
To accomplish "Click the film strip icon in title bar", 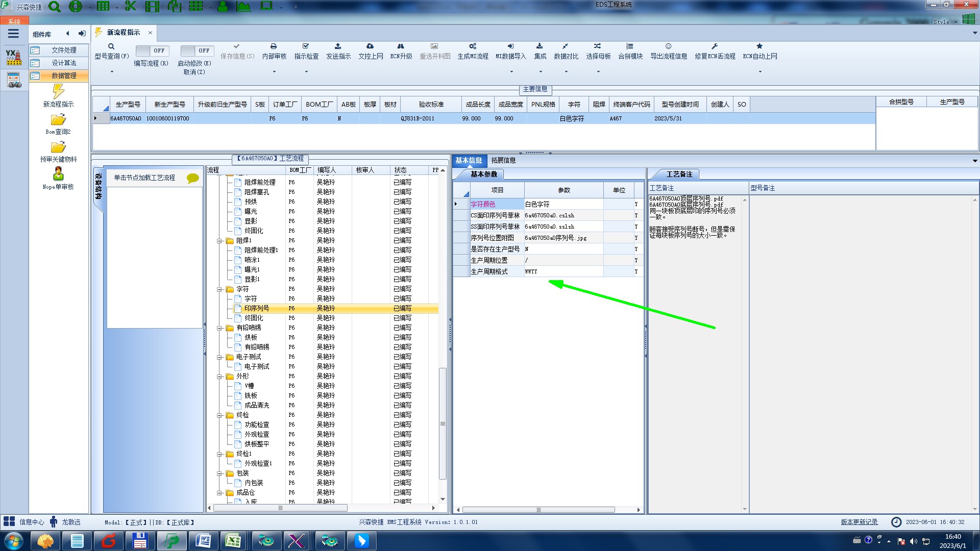I will pyautogui.click(x=152, y=6).
